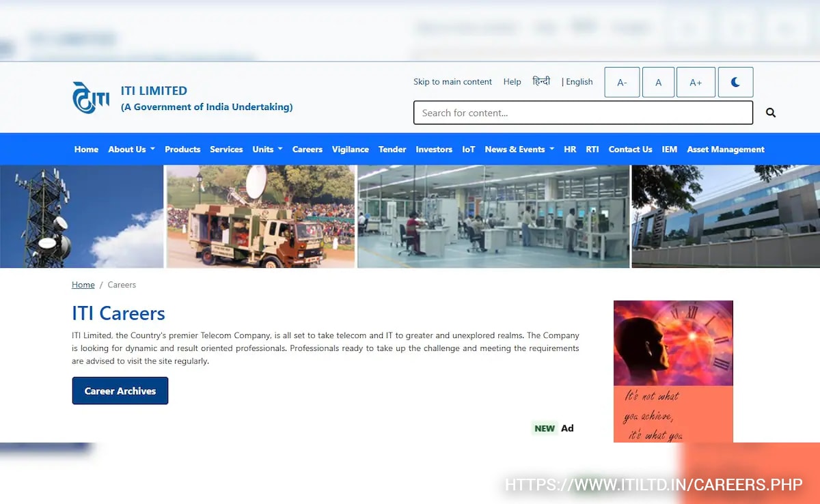Click the Search for content field

click(583, 113)
